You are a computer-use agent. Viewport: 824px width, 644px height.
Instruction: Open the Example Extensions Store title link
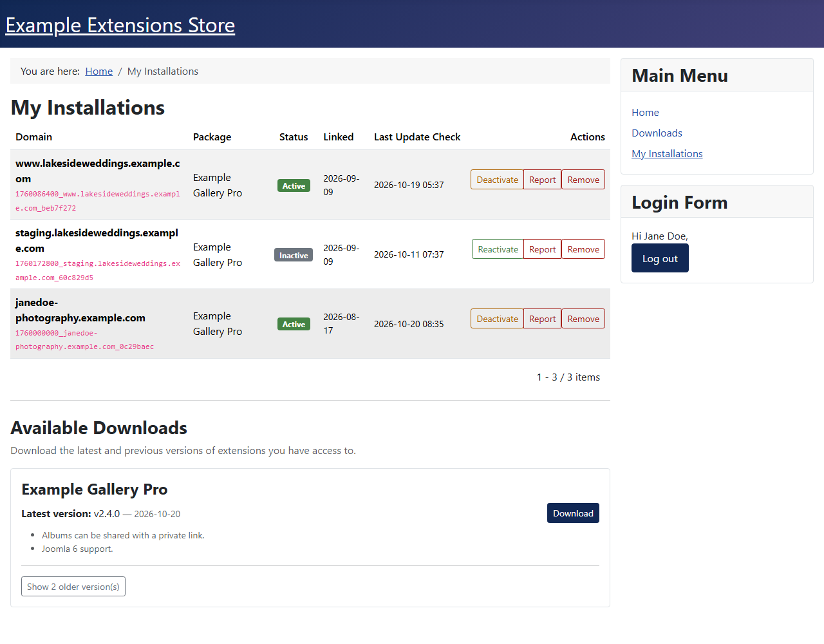coord(120,25)
